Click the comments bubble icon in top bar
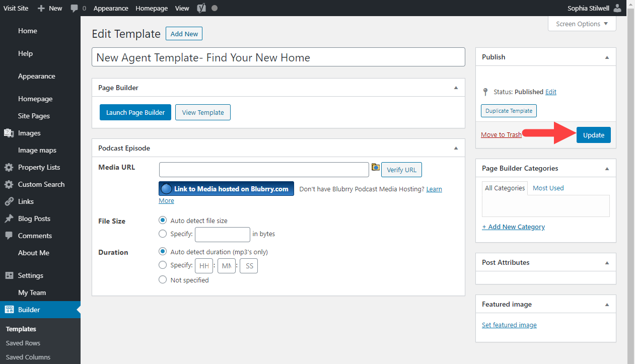 (x=75, y=8)
